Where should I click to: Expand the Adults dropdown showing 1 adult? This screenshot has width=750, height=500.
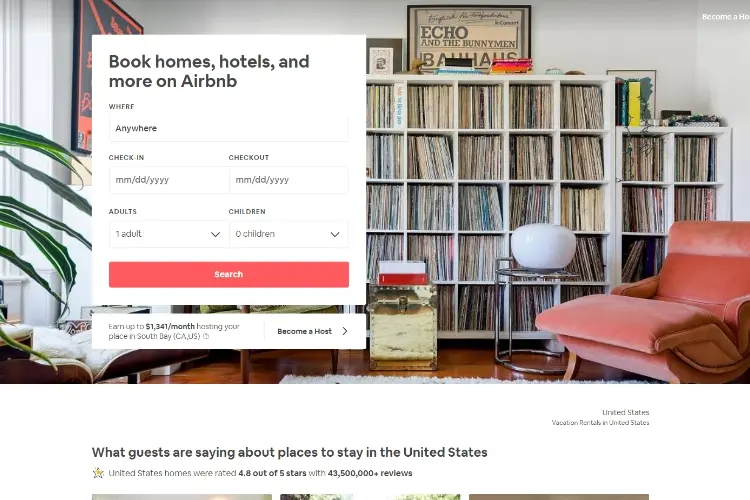coord(169,234)
